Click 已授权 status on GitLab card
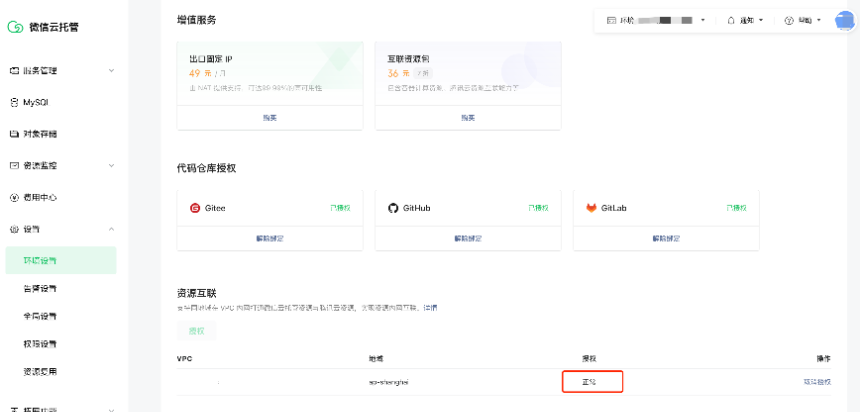 point(736,208)
